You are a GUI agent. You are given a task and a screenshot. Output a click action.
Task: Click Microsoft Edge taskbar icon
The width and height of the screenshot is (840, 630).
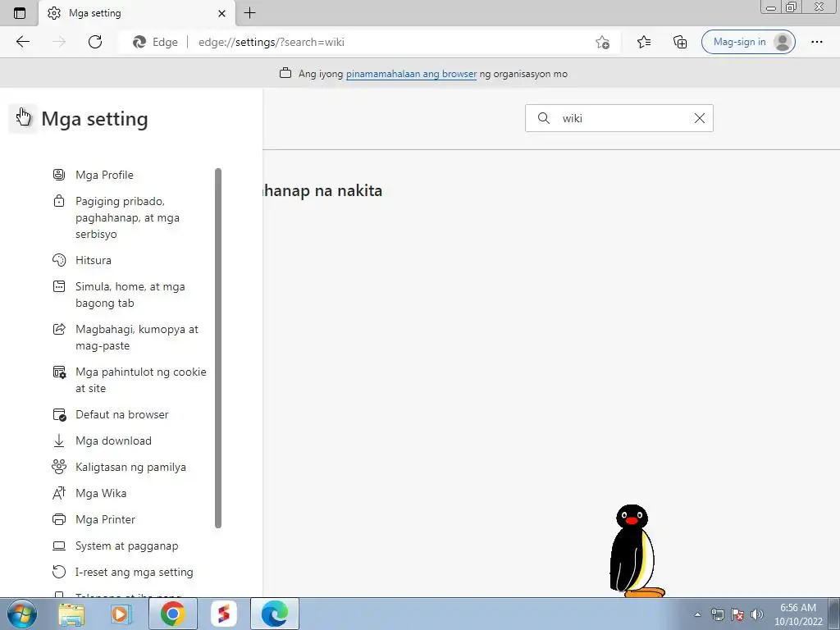coord(274,614)
